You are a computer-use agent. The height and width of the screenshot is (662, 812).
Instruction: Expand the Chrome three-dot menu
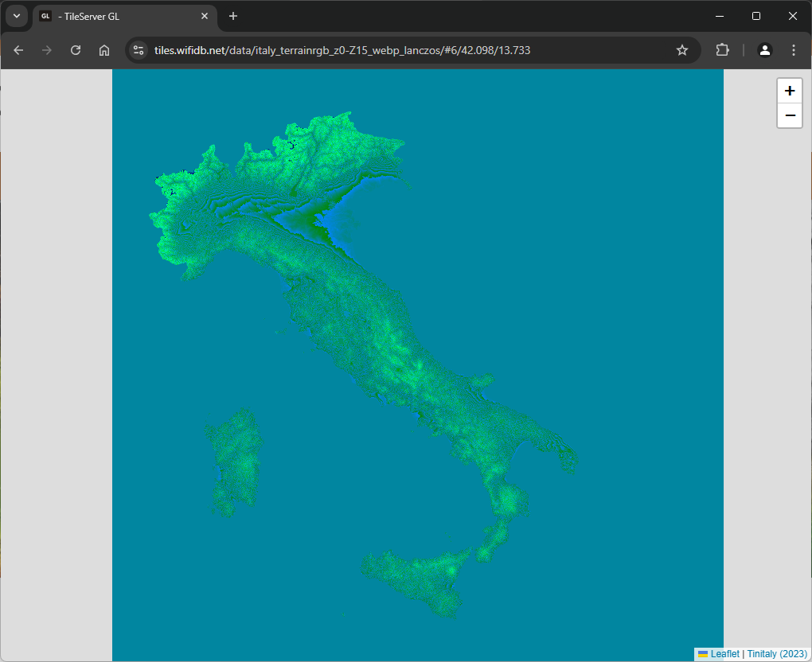point(794,50)
